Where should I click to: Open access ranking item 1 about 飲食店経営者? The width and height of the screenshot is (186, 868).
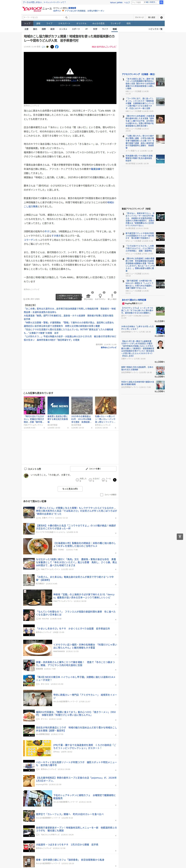coord(140,84)
